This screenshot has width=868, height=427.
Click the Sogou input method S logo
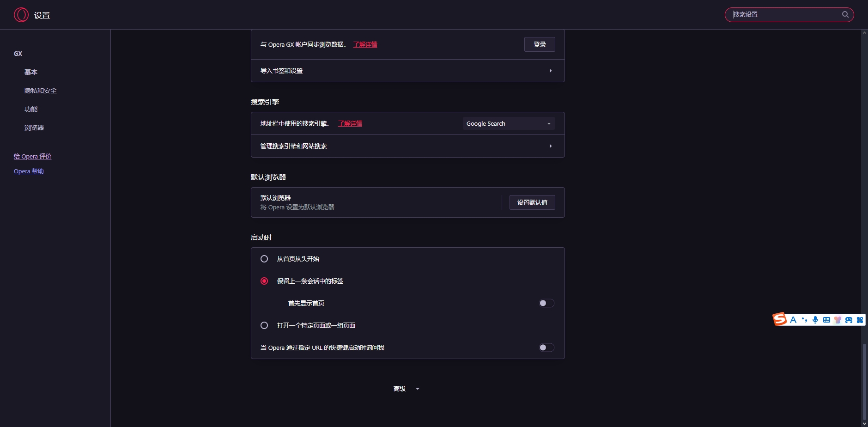point(780,319)
